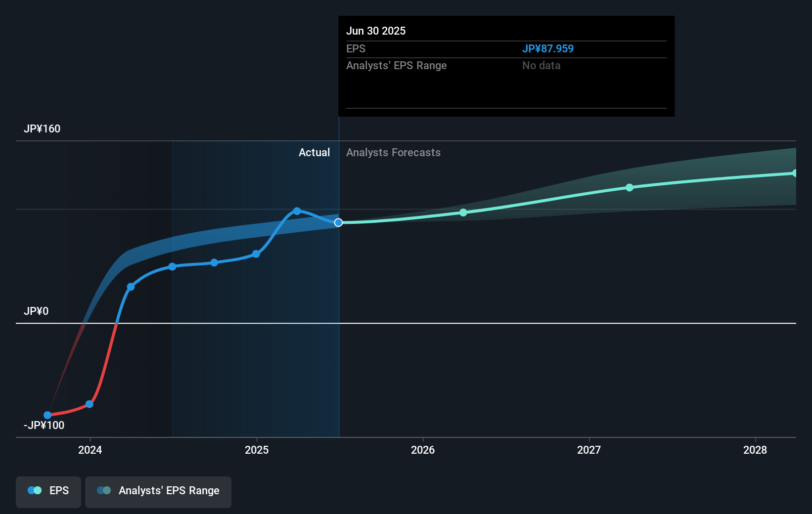Click the '2028' x-axis label
Screen dimensions: 812x514
pyautogui.click(x=755, y=450)
